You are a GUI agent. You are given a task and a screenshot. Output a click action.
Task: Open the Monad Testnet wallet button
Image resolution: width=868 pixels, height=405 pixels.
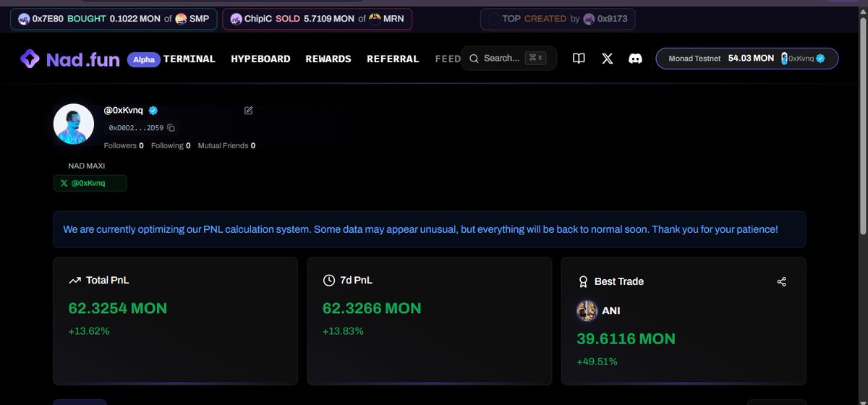point(747,59)
